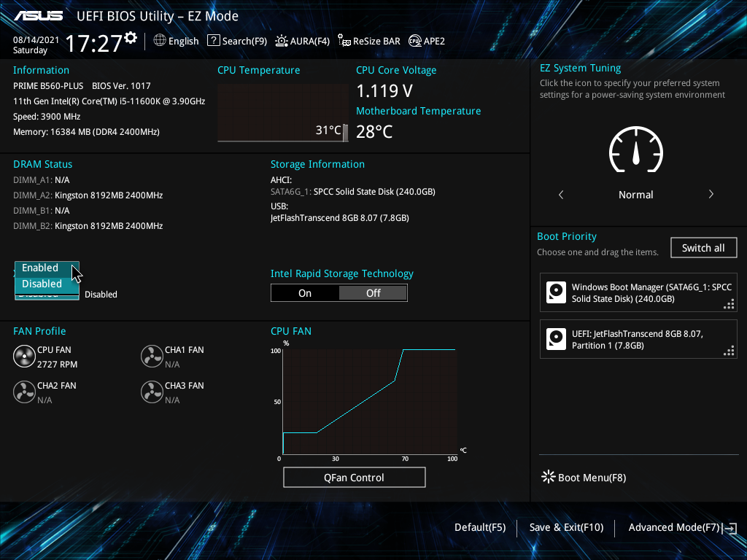The height and width of the screenshot is (560, 747).
Task: Click the CPU Temperature bar graph
Action: pyautogui.click(x=283, y=113)
